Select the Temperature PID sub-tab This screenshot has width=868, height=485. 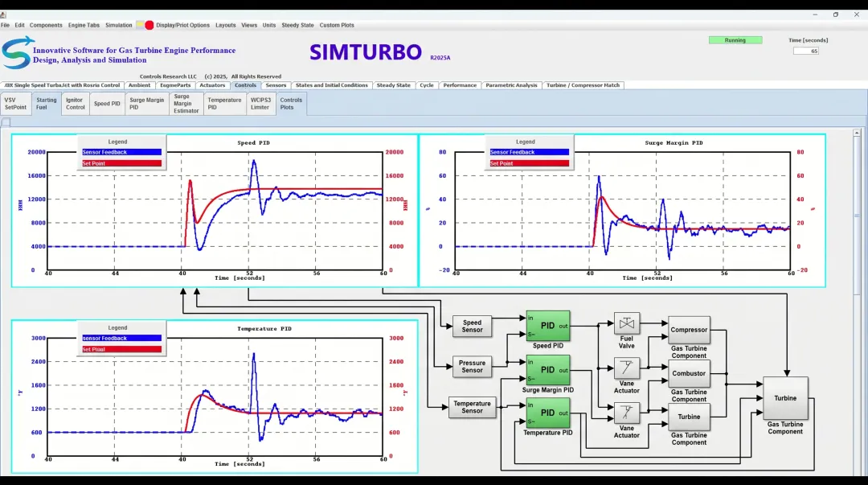tap(224, 104)
